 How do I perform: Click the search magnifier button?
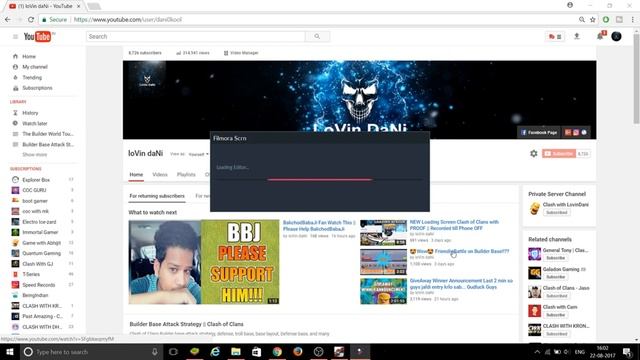click(317, 37)
